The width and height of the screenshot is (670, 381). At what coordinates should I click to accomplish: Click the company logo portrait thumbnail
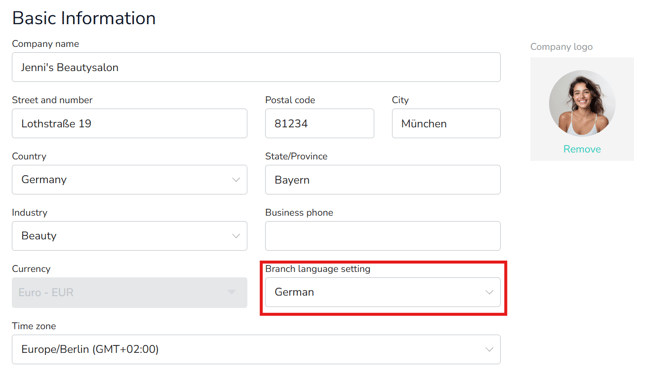click(582, 103)
